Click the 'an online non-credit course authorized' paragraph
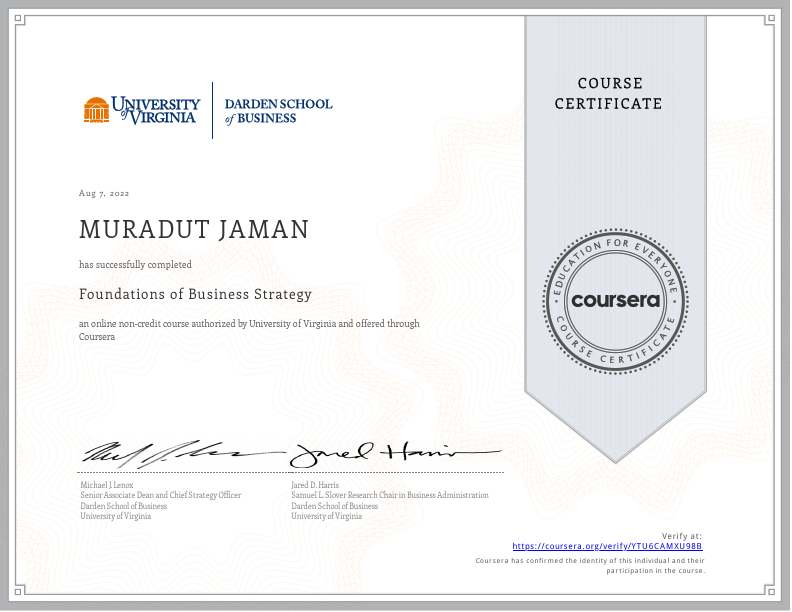The height and width of the screenshot is (612, 792). click(249, 330)
